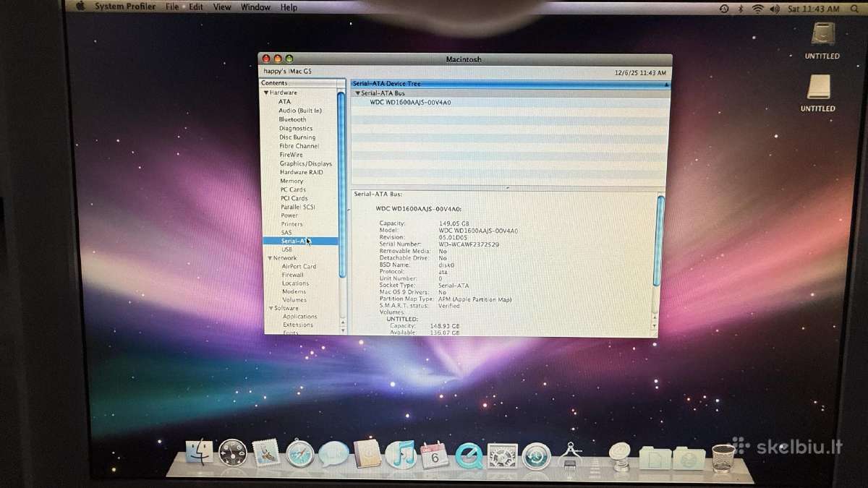868x488 pixels.
Task: Select Fibre Channel in the sidebar
Action: (x=299, y=146)
